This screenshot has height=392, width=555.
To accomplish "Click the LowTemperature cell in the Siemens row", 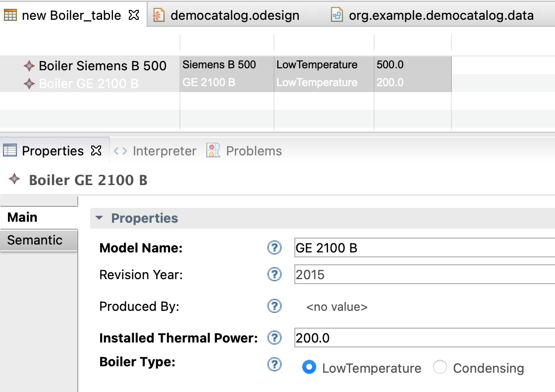I will [x=324, y=65].
